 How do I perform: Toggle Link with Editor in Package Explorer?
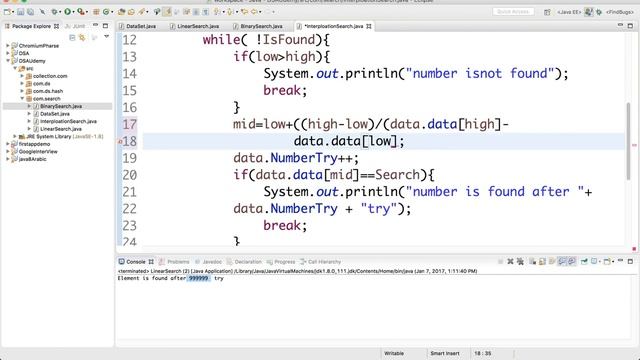[x=82, y=38]
